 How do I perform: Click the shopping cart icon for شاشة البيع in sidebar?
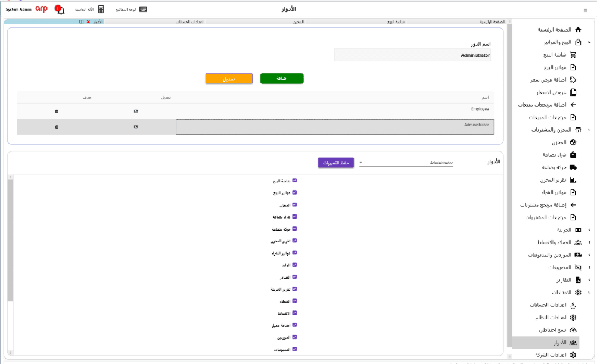[573, 55]
